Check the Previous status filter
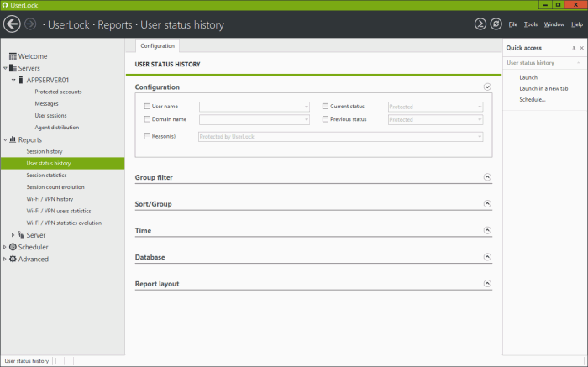This screenshot has height=367, width=588. (325, 119)
